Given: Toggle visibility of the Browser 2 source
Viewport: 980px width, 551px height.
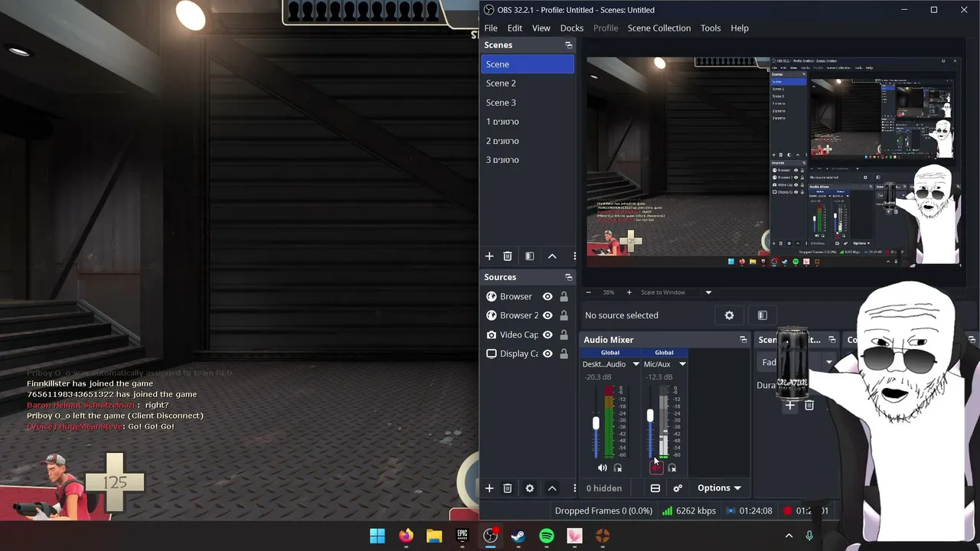Looking at the screenshot, I should pos(547,315).
